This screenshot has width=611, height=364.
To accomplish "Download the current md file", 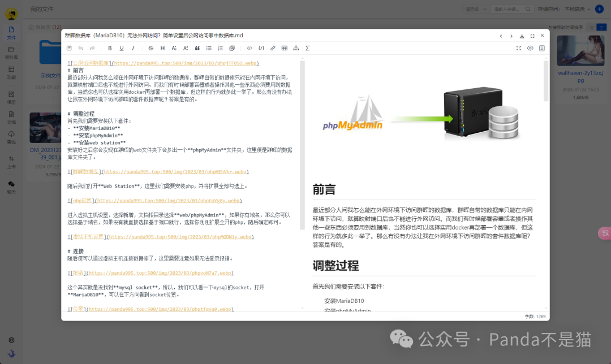I will point(522,36).
